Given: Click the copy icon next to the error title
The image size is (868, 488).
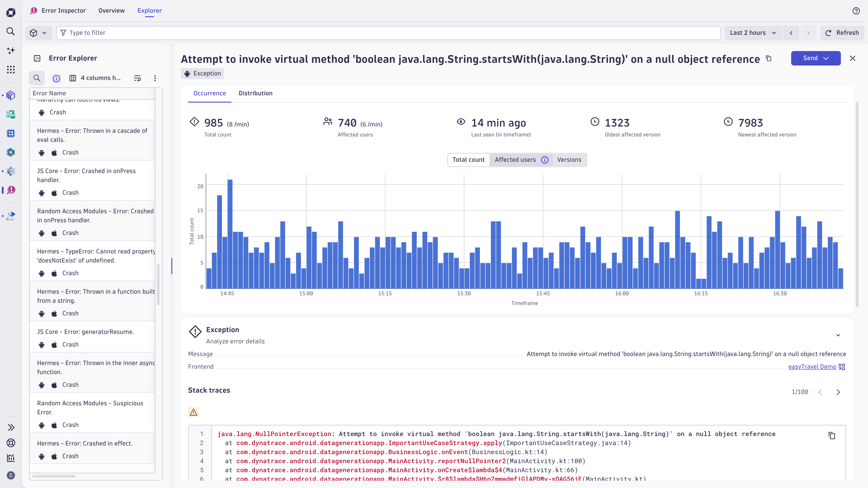Looking at the screenshot, I should pos(769,58).
